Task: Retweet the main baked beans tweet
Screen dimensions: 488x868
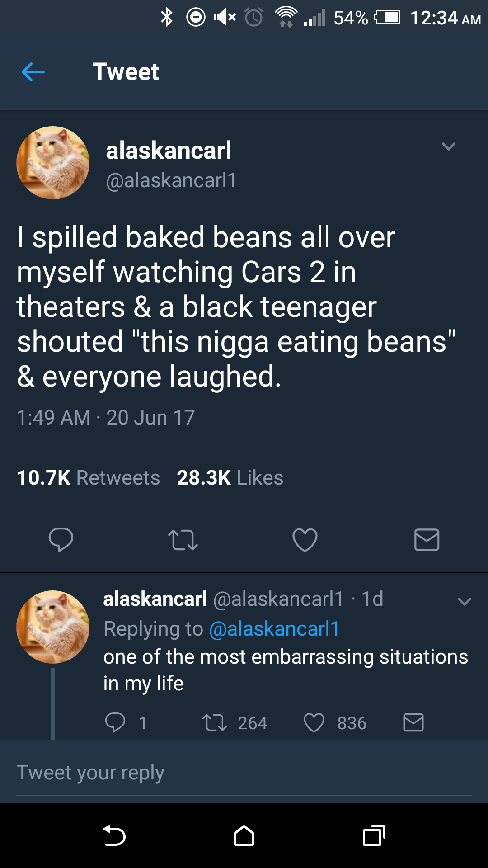Action: click(x=183, y=539)
